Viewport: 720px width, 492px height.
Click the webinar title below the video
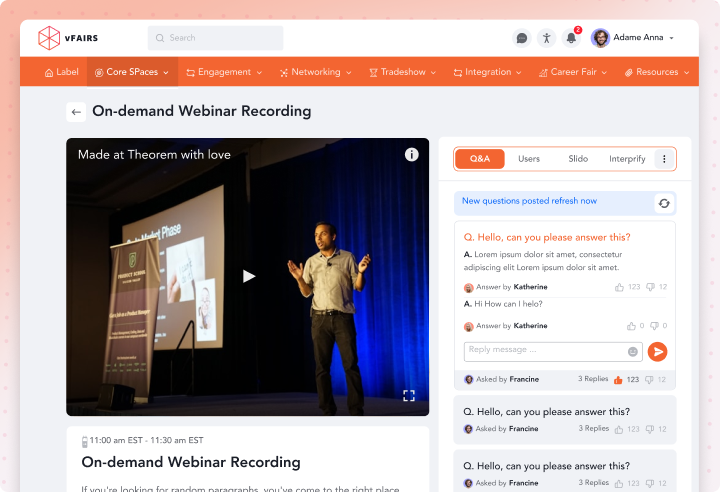coord(191,462)
